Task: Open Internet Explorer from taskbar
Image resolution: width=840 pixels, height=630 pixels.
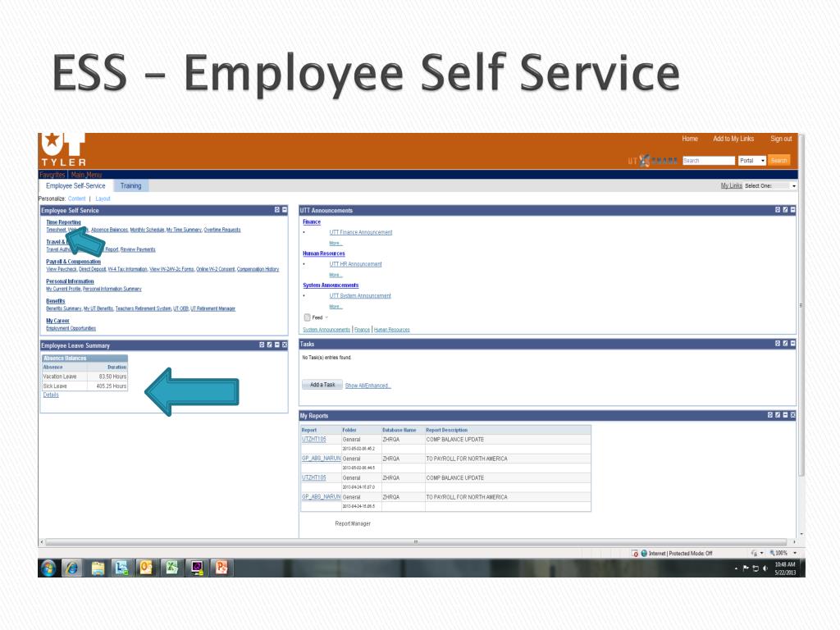Action: 72,568
